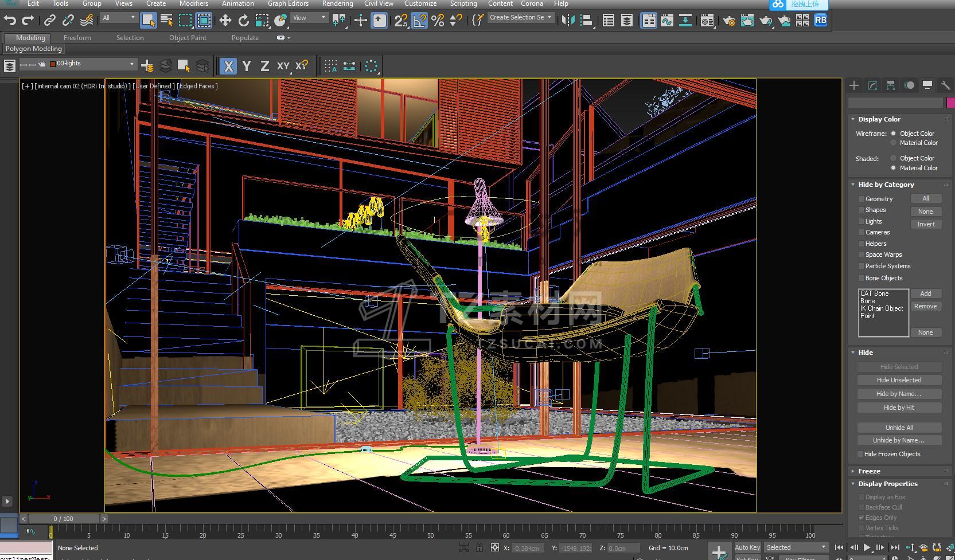Open the 00-lights layer dropdown
The height and width of the screenshot is (560, 955).
[x=131, y=64]
